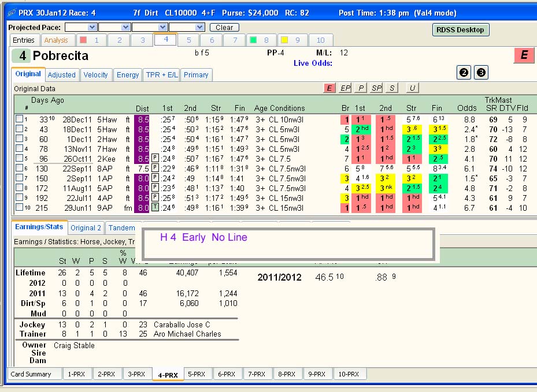Open the second Projected Pace dropdown

pos(125,27)
